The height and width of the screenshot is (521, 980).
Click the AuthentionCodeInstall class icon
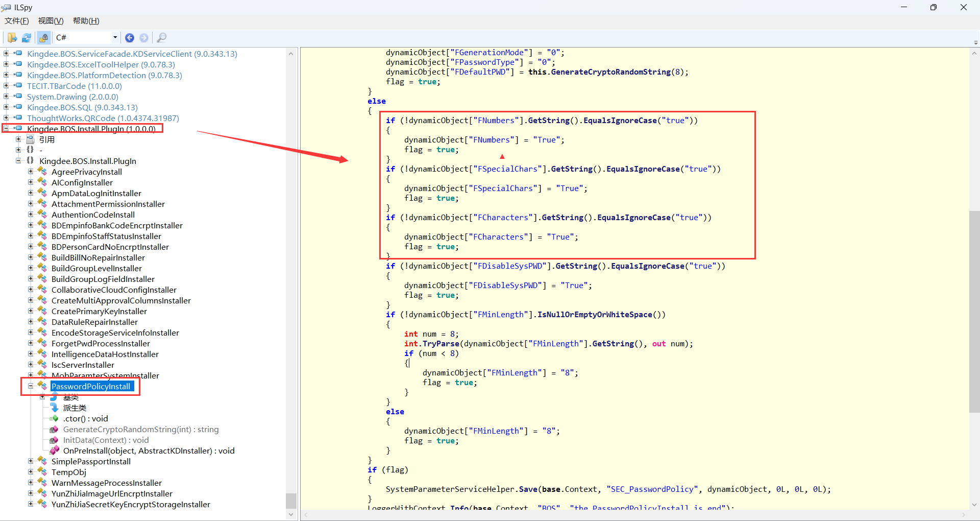click(42, 215)
